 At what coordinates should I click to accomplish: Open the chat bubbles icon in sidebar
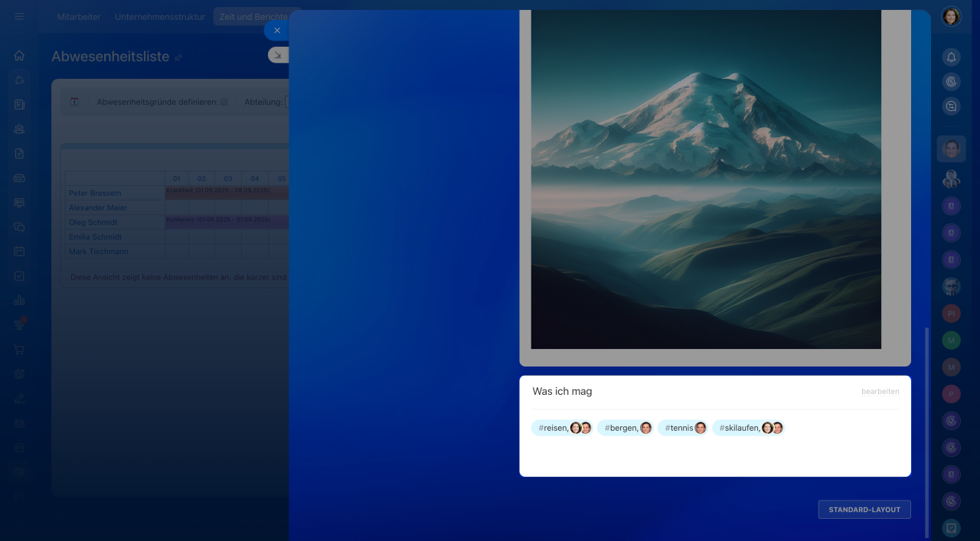(19, 227)
